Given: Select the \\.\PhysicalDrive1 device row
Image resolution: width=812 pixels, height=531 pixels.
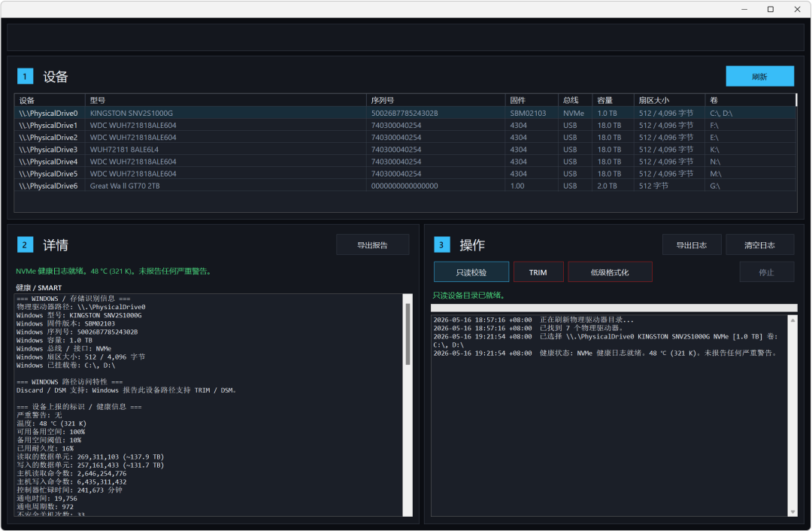Looking at the screenshot, I should click(405, 125).
